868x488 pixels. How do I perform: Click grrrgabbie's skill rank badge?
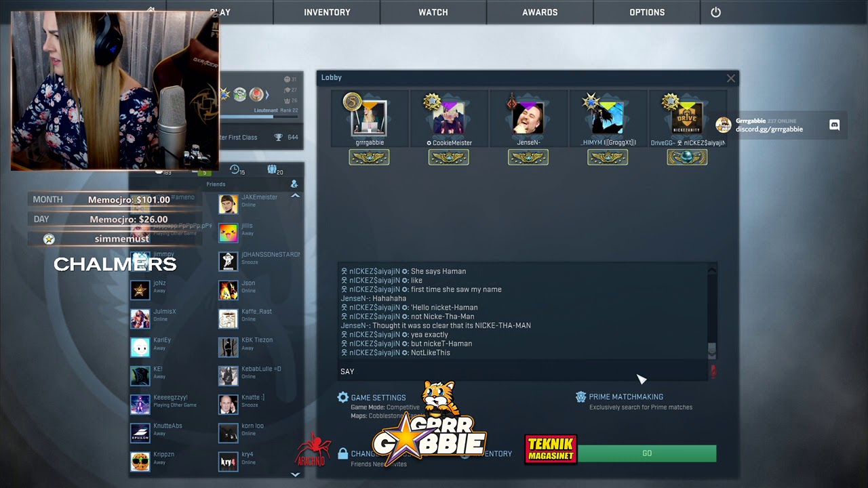tap(369, 157)
